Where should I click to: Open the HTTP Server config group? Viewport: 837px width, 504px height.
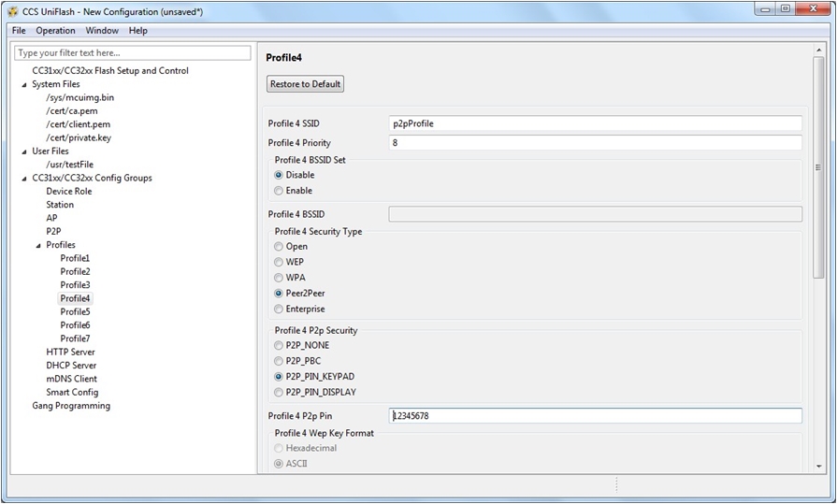70,352
